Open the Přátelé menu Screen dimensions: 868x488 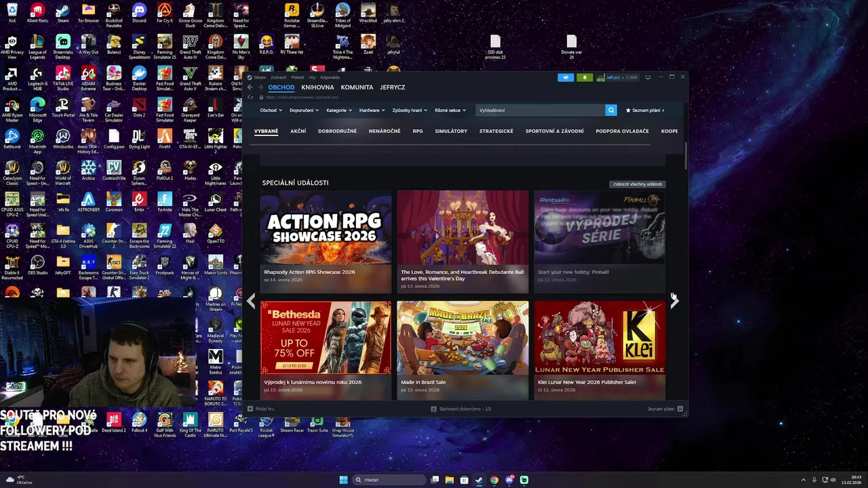(x=297, y=77)
